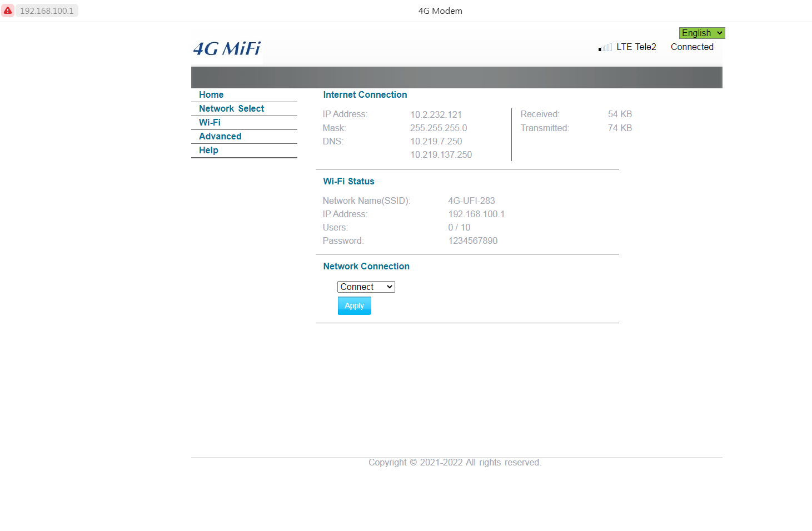Viewport: 812px width, 531px height.
Task: Click the Connected status text
Action: click(x=692, y=47)
